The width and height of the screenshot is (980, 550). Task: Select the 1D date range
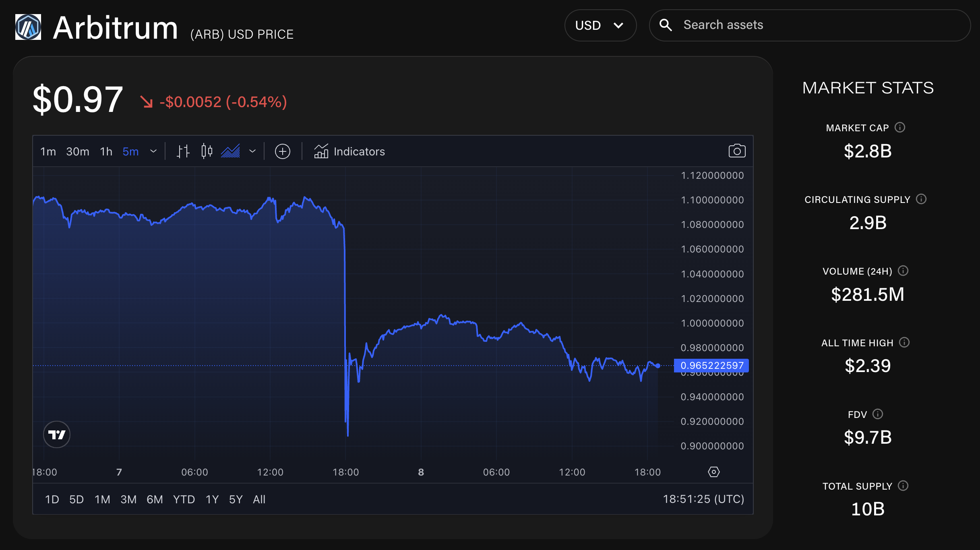pos(52,499)
